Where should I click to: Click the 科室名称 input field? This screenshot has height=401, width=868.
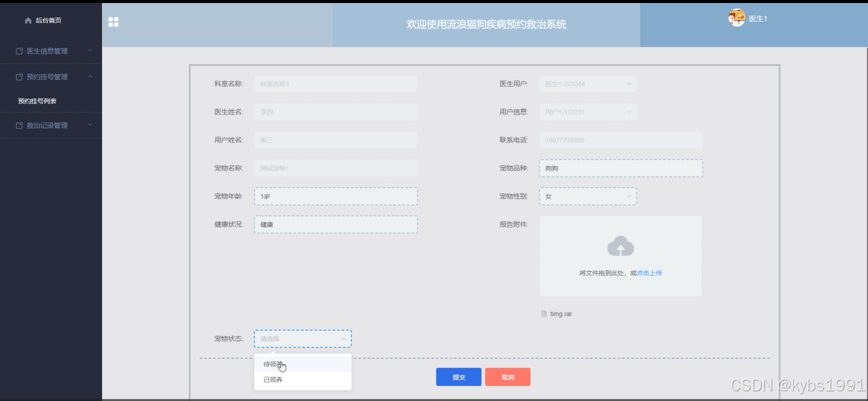(x=335, y=84)
